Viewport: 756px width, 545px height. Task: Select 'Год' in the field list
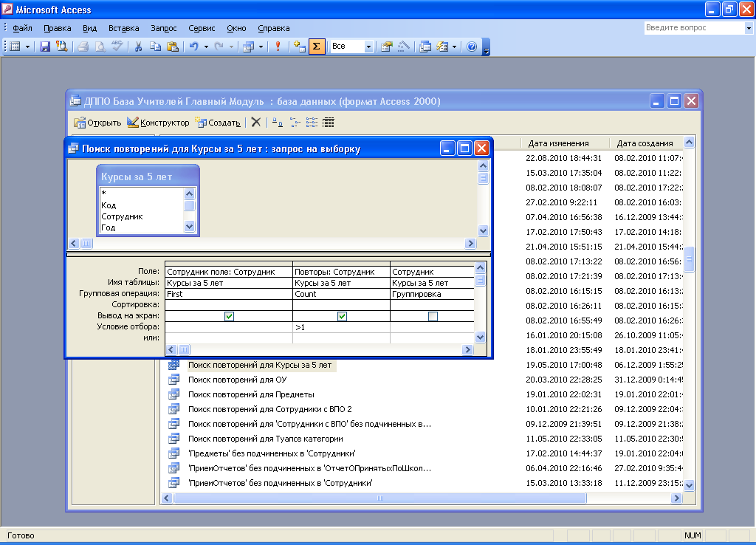coord(108,227)
